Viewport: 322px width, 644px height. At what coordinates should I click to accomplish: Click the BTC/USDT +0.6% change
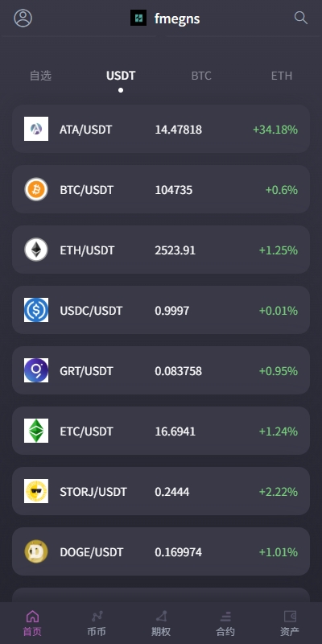coord(281,190)
